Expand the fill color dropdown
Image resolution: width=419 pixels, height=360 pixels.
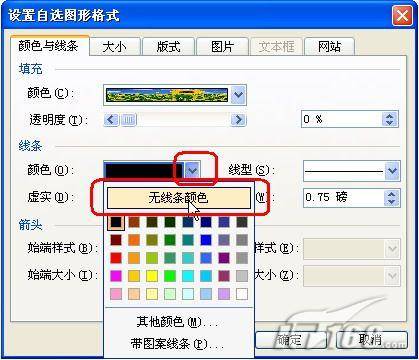[x=238, y=95]
